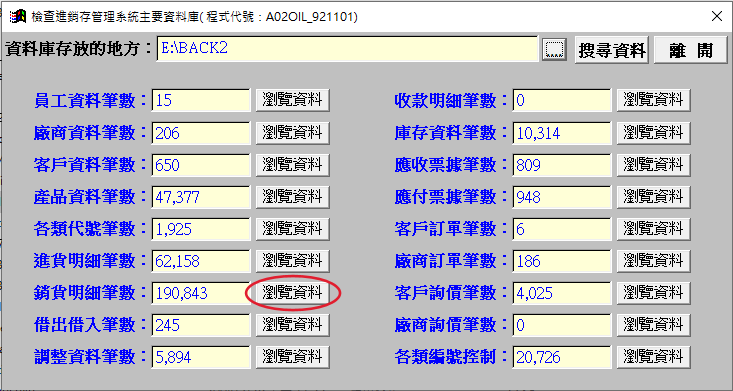Click the 庫存資料筆數 field showing 10,314
The width and height of the screenshot is (733, 391).
pos(562,133)
